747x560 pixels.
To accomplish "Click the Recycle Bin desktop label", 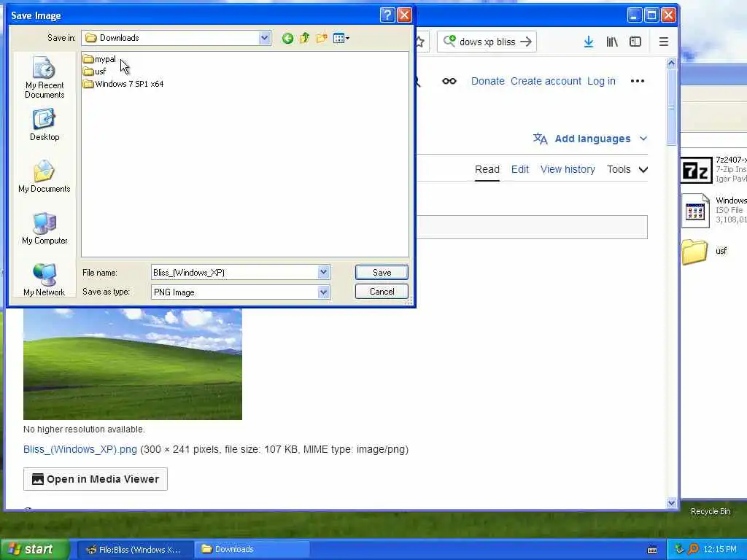I will pos(711,511).
